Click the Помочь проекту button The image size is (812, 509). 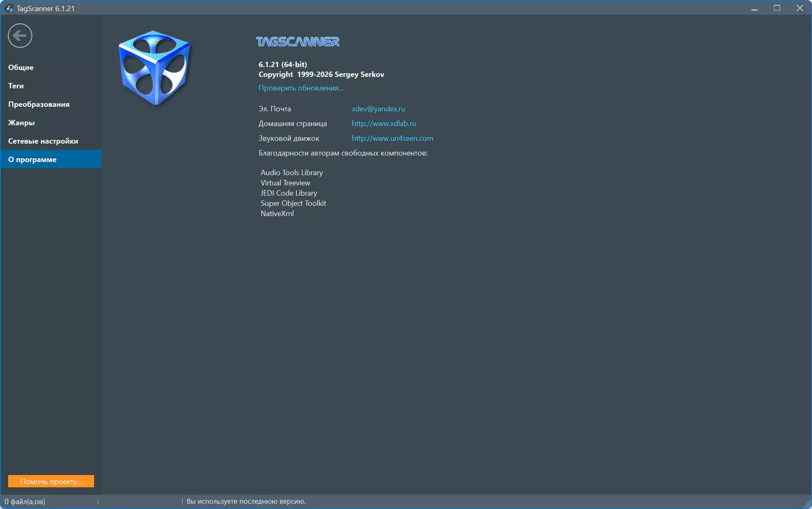point(51,481)
